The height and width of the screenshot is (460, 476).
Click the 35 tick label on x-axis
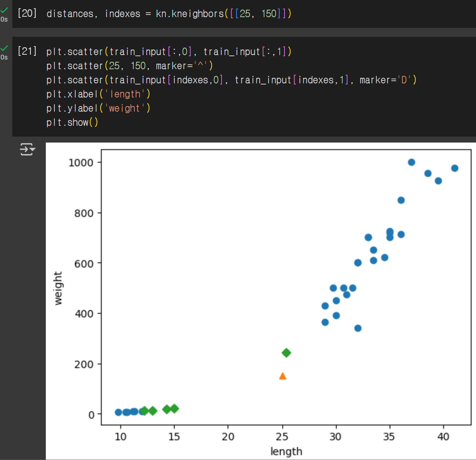click(389, 436)
